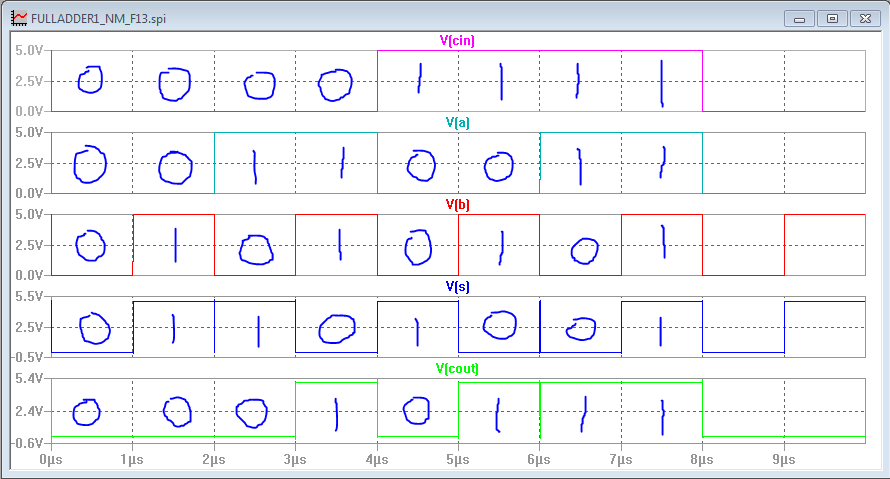This screenshot has width=890, height=479.
Task: Minimize the FULLADDER1_NM_F13.spi window
Action: pyautogui.click(x=799, y=18)
